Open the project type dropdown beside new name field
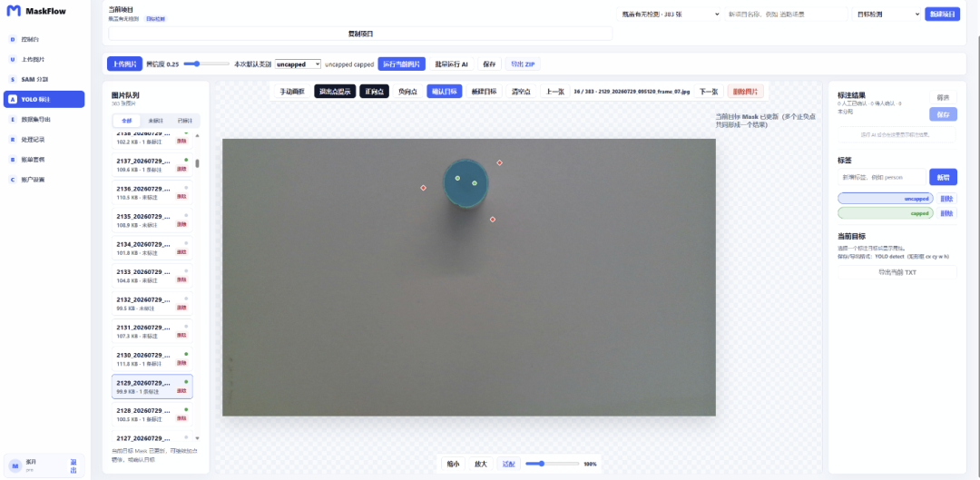This screenshot has width=980, height=480. 887,14
